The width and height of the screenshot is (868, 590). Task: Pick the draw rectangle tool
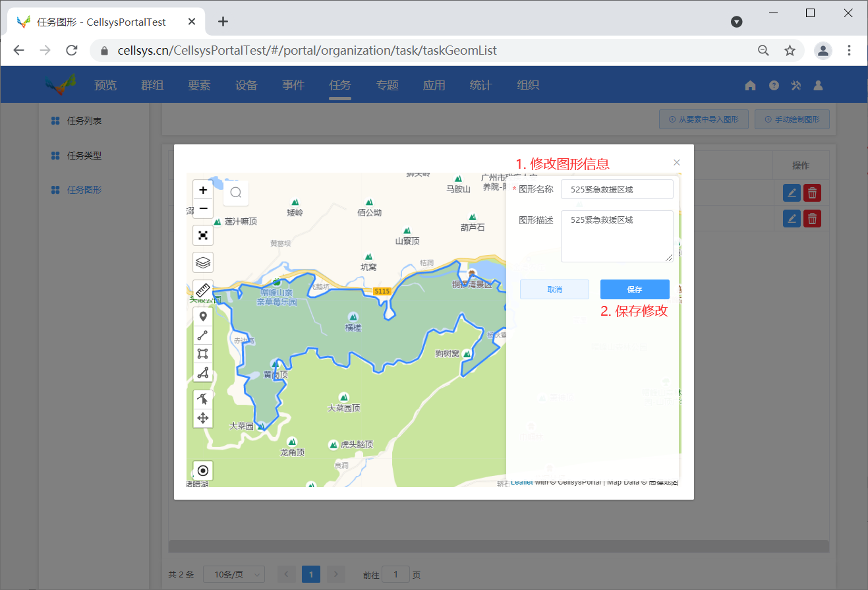tap(203, 354)
